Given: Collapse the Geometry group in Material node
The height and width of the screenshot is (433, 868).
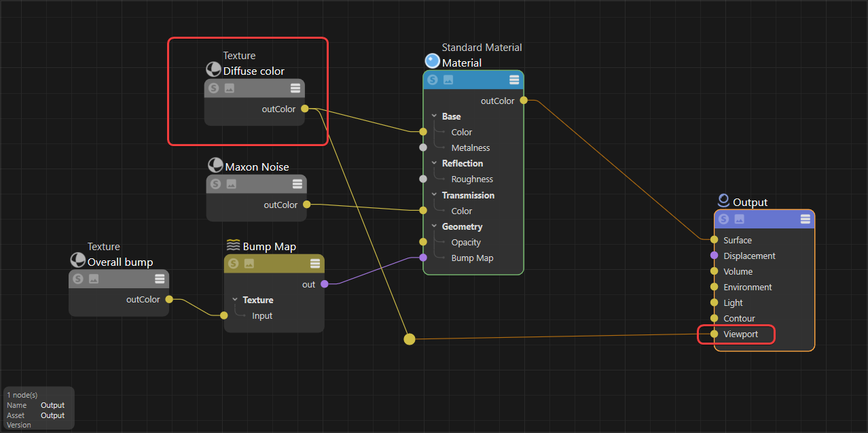Looking at the screenshot, I should [434, 226].
